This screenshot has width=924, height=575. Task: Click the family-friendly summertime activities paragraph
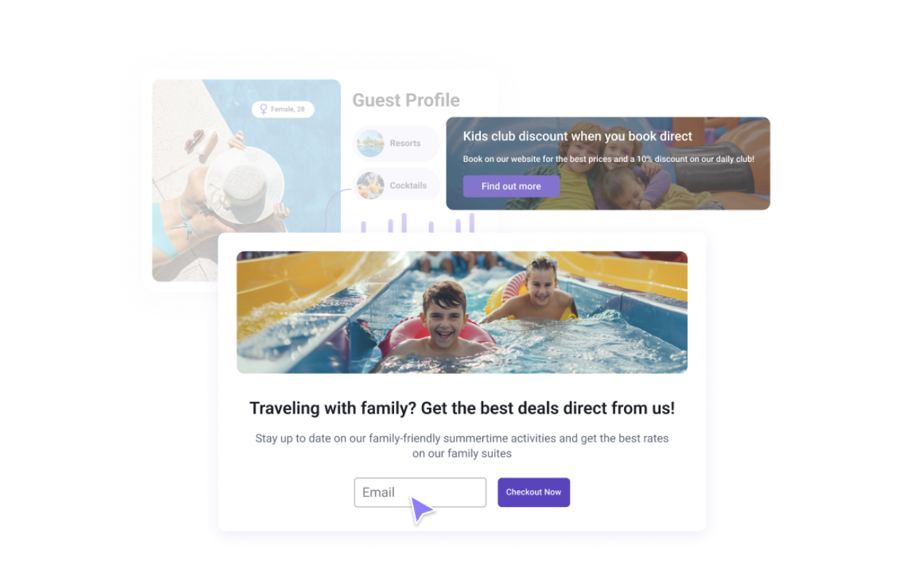pos(462,446)
